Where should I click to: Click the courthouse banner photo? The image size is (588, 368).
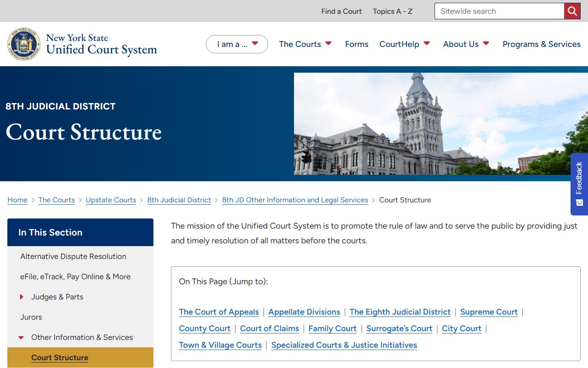441,124
